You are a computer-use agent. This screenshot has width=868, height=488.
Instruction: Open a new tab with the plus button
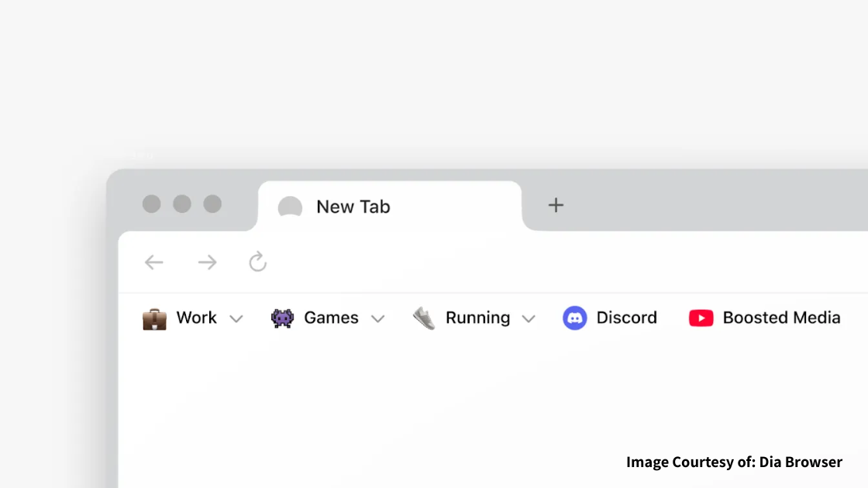(x=556, y=205)
